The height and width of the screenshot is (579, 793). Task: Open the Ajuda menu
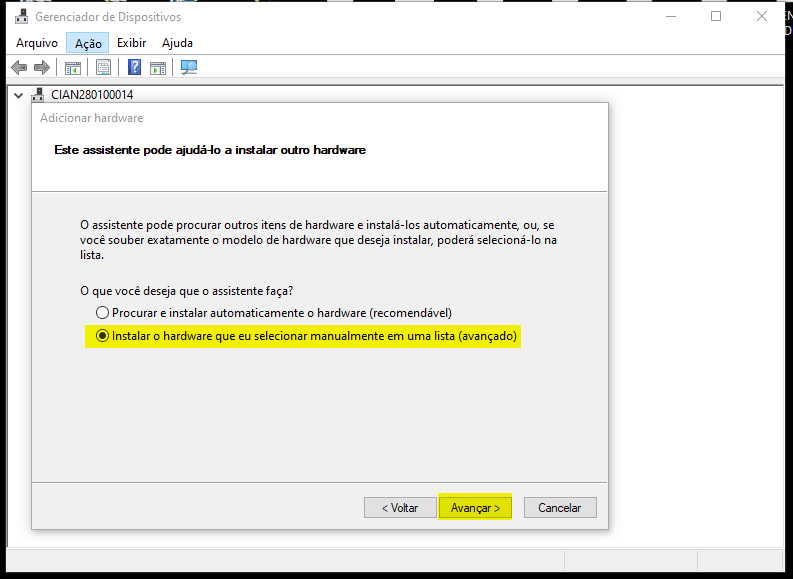pos(177,43)
